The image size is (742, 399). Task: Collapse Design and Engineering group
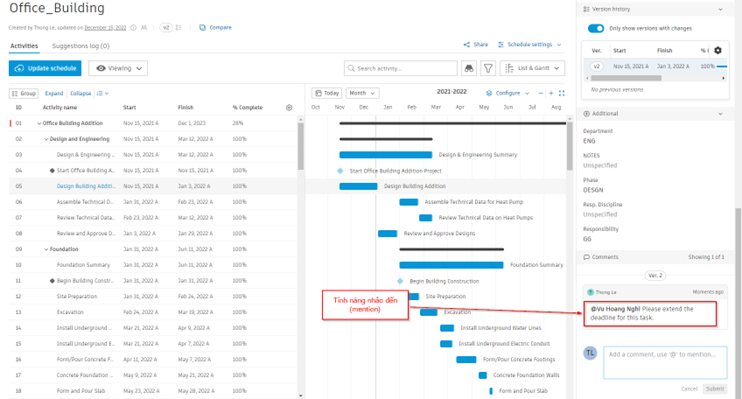(x=46, y=139)
